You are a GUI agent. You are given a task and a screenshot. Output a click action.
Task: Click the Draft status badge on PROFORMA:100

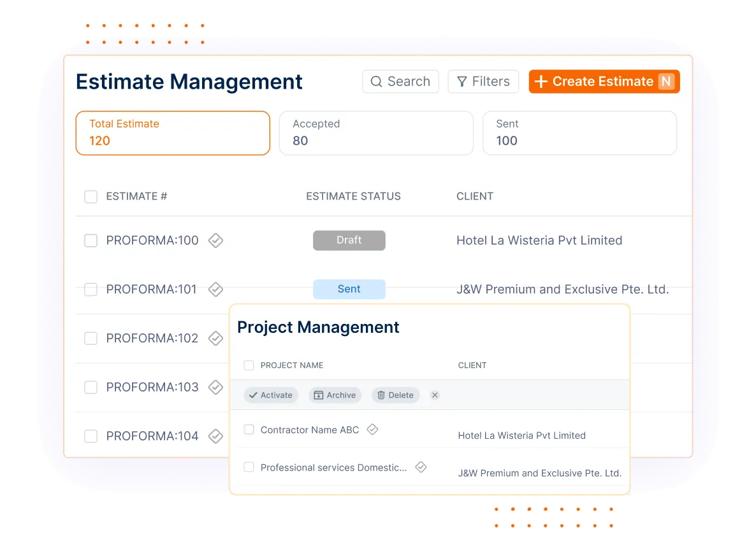pos(349,240)
